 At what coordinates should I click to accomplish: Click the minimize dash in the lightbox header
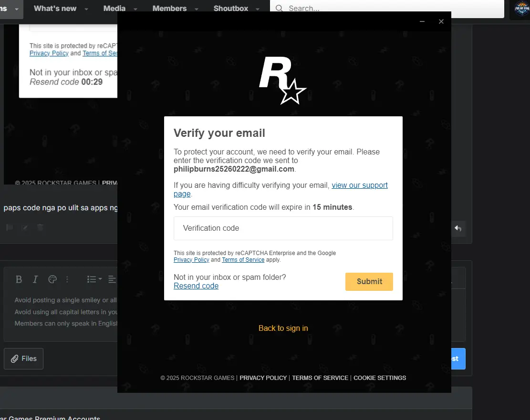422,21
